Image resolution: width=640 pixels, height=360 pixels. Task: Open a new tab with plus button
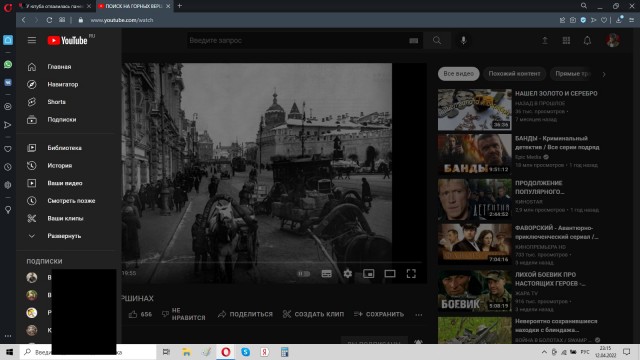180,6
